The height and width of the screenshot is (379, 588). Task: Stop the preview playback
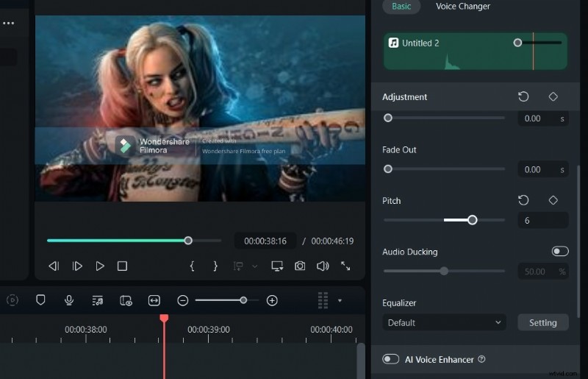[122, 266]
